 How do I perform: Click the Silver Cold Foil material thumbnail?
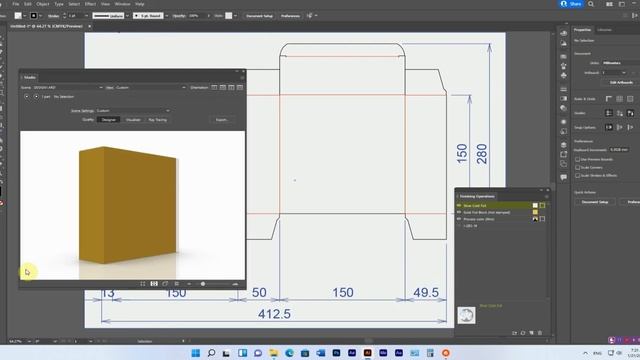coord(466,316)
